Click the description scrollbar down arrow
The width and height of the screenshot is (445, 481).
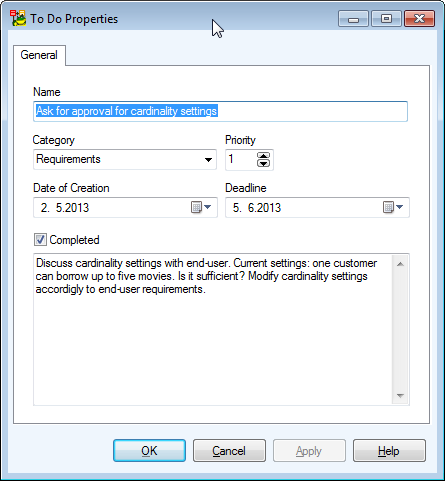(x=400, y=396)
